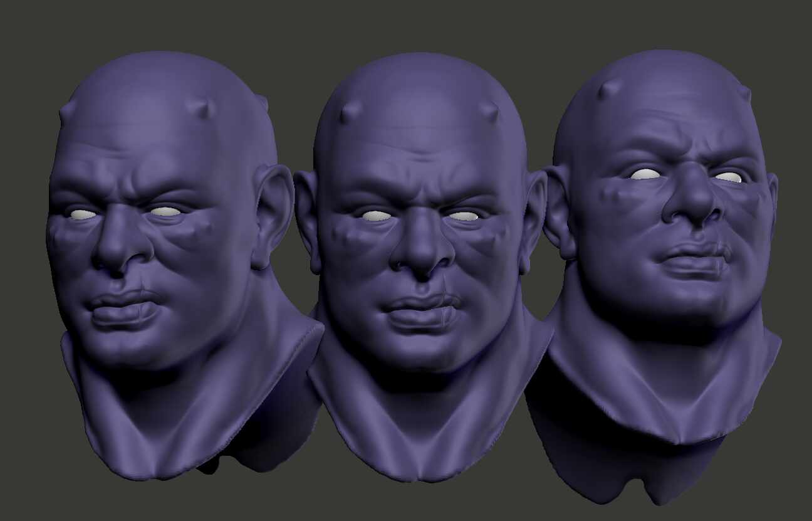This screenshot has height=521, width=812.
Task: Click the furrowed brow of the leftmost head
Action: click(125, 182)
